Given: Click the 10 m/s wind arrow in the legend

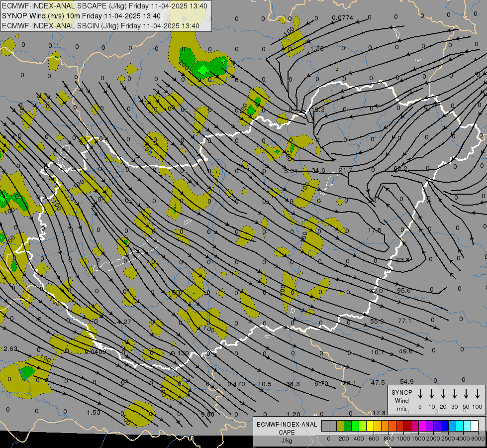Looking at the screenshot, I should tap(432, 394).
